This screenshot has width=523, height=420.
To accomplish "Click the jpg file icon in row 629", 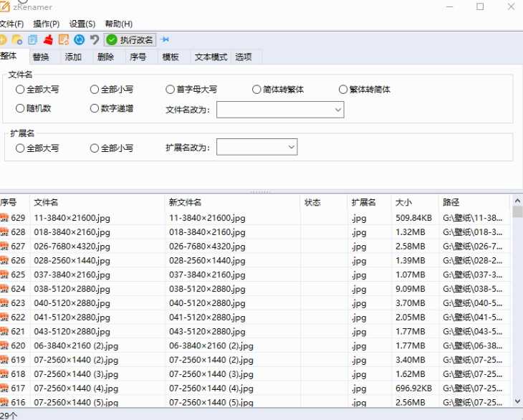I will pos(4,218).
